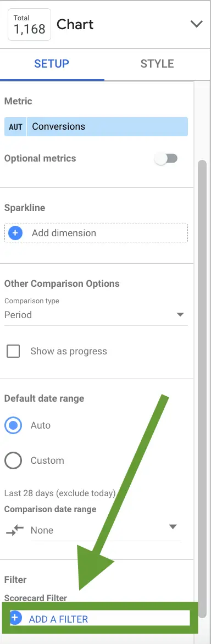This screenshot has height=644, width=211.
Task: Click the comparison arrows icon beside None
Action: click(15, 530)
